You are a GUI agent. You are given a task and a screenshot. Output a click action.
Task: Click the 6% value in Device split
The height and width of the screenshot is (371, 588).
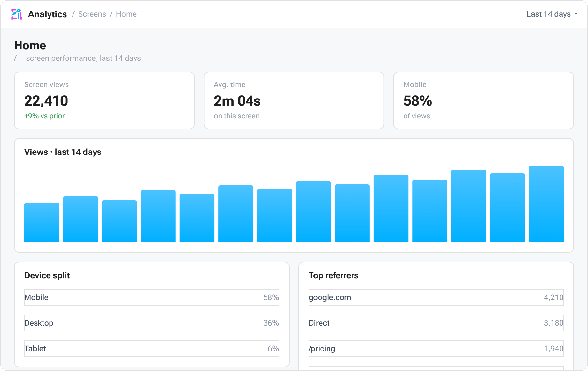click(273, 349)
